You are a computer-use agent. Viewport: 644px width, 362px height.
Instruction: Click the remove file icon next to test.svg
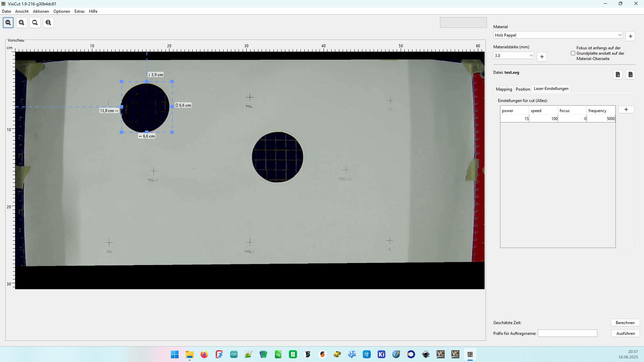630,74
